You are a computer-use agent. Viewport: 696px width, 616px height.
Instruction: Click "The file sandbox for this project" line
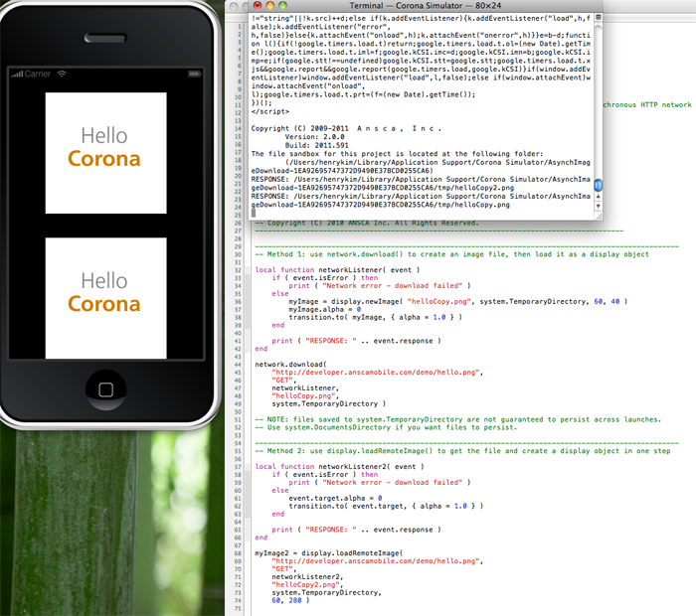point(397,153)
